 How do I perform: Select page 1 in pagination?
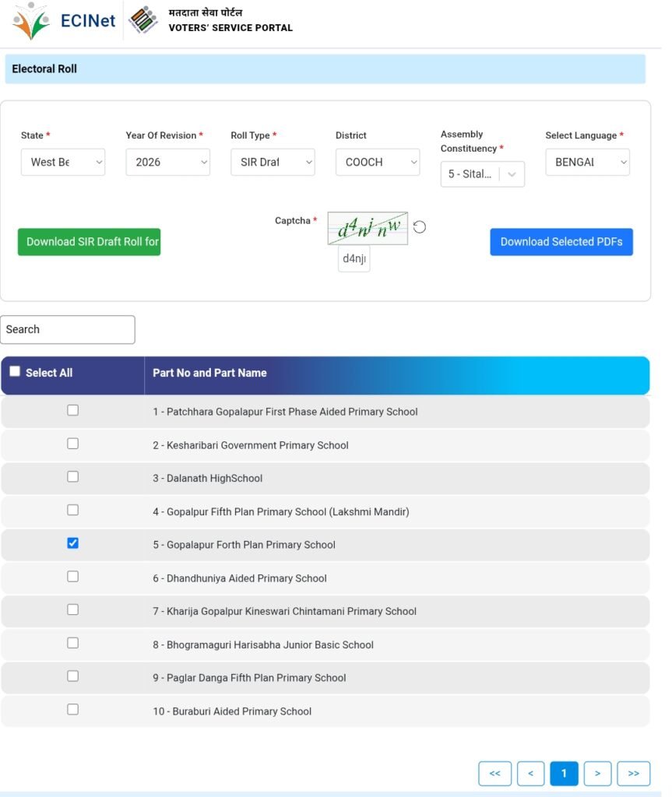pyautogui.click(x=564, y=773)
